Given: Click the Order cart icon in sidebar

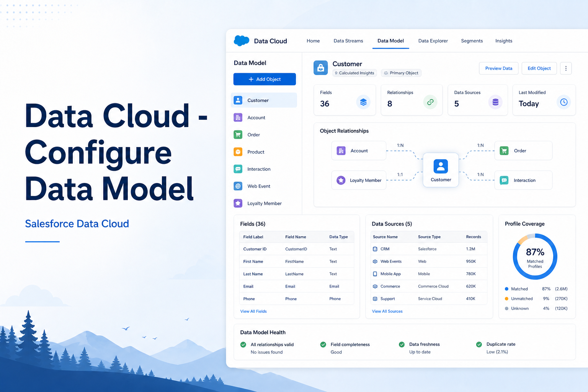Looking at the screenshot, I should [238, 135].
